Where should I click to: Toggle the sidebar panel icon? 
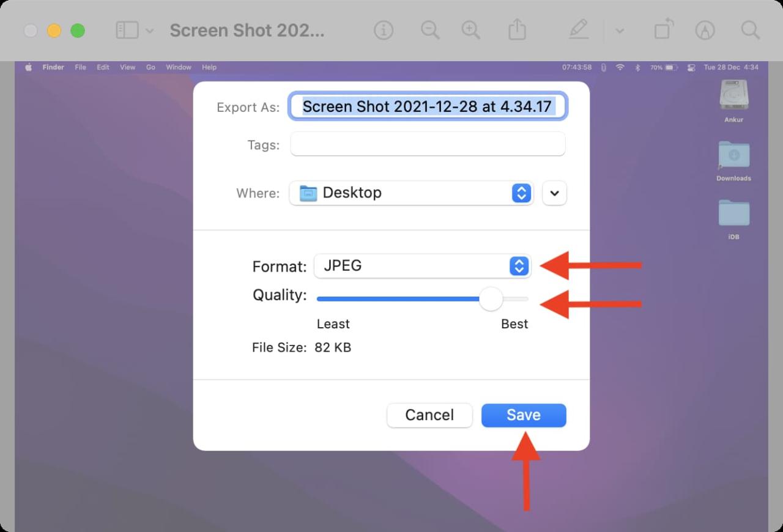pyautogui.click(x=128, y=30)
